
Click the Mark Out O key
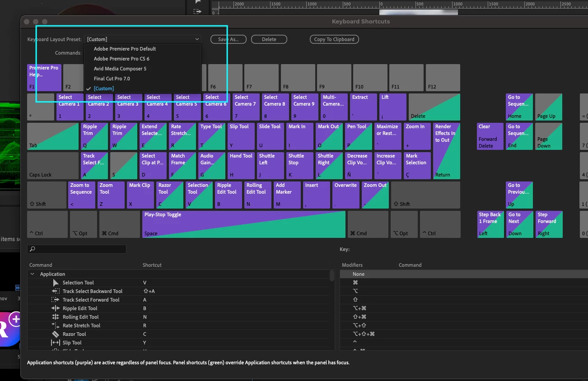click(x=329, y=136)
